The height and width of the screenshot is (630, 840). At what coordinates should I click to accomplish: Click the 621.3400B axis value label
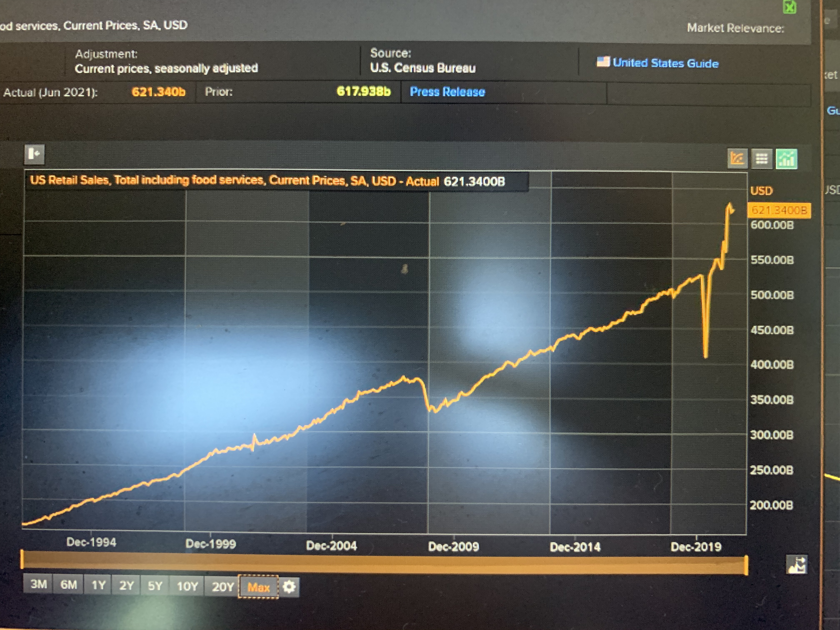[x=779, y=210]
